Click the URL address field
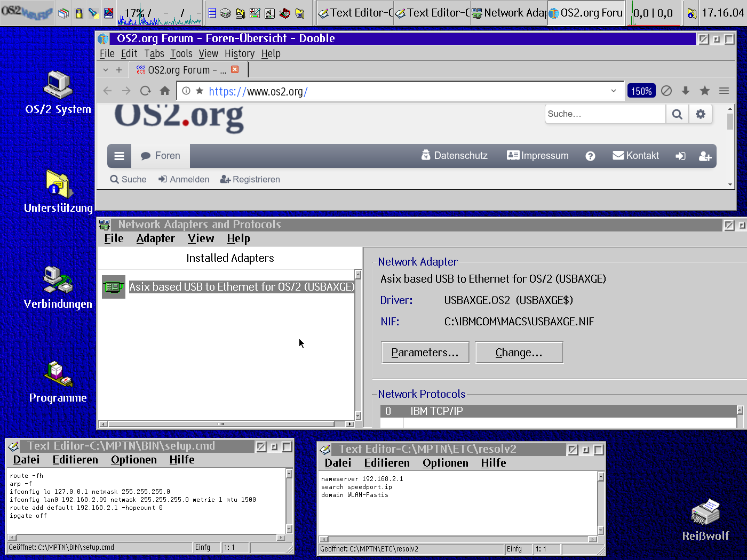 click(400, 91)
